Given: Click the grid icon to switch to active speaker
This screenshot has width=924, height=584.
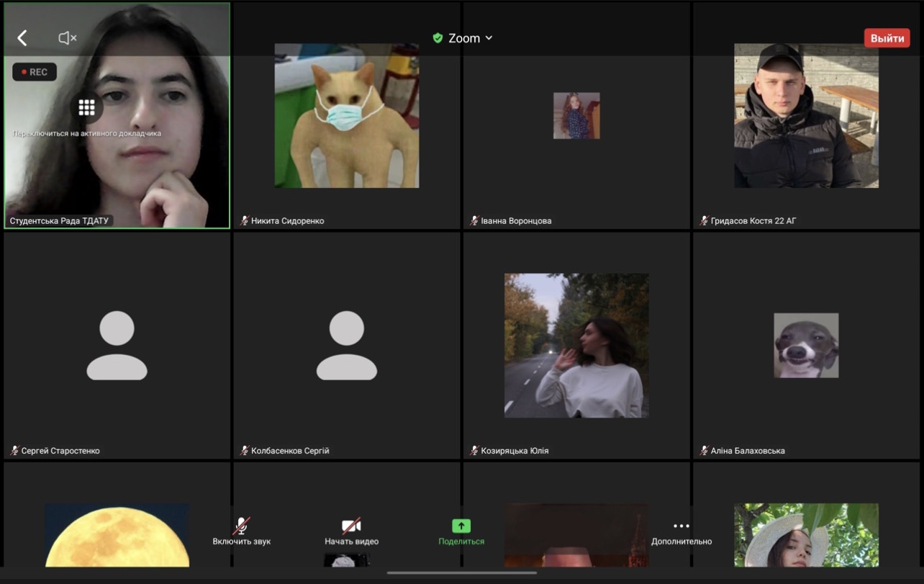Looking at the screenshot, I should [87, 107].
